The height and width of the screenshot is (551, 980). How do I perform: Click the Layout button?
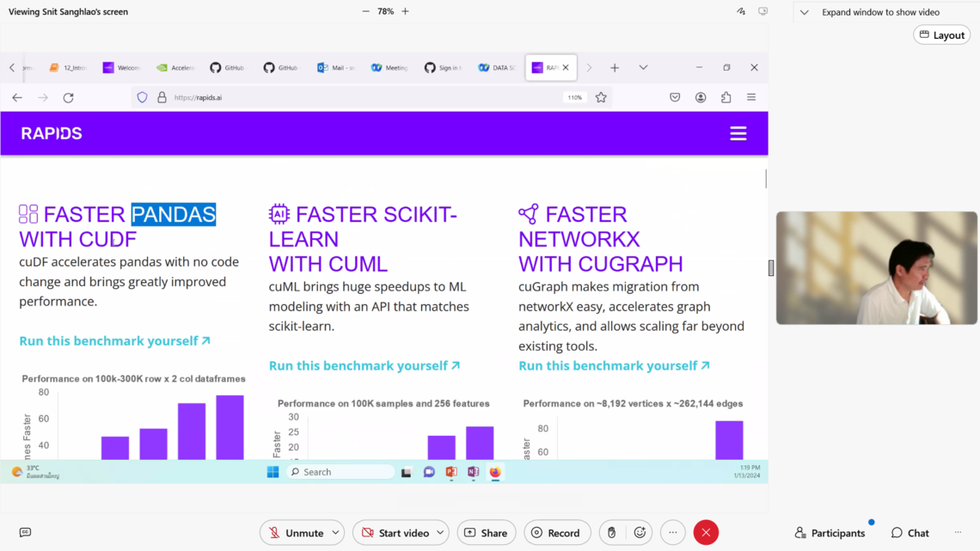[x=941, y=35]
